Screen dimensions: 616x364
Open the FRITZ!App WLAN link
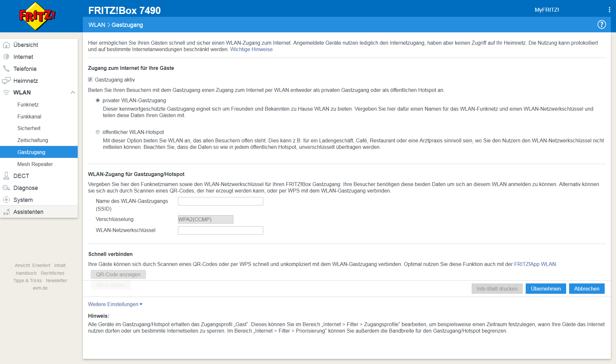pos(535,264)
